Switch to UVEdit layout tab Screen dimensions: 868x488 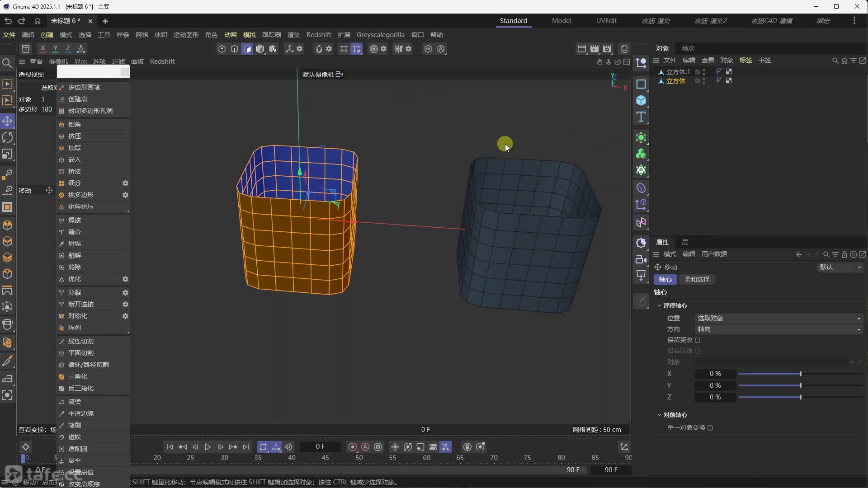pos(606,21)
